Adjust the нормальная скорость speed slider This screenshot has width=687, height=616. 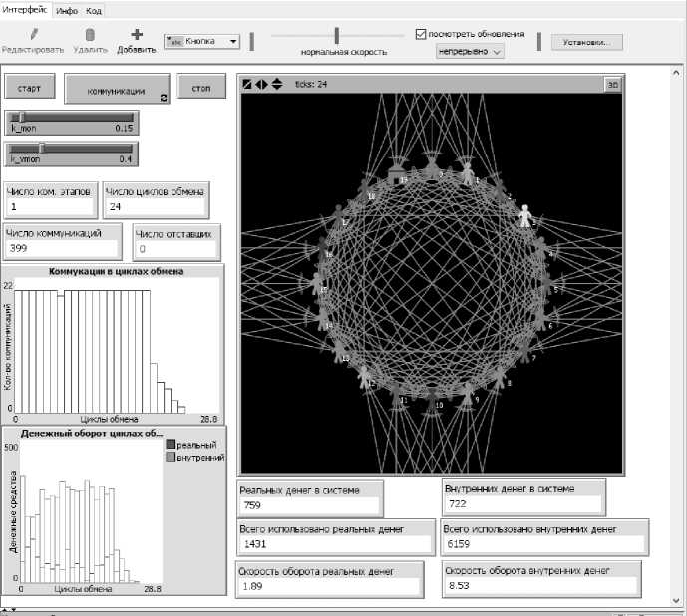point(337,36)
